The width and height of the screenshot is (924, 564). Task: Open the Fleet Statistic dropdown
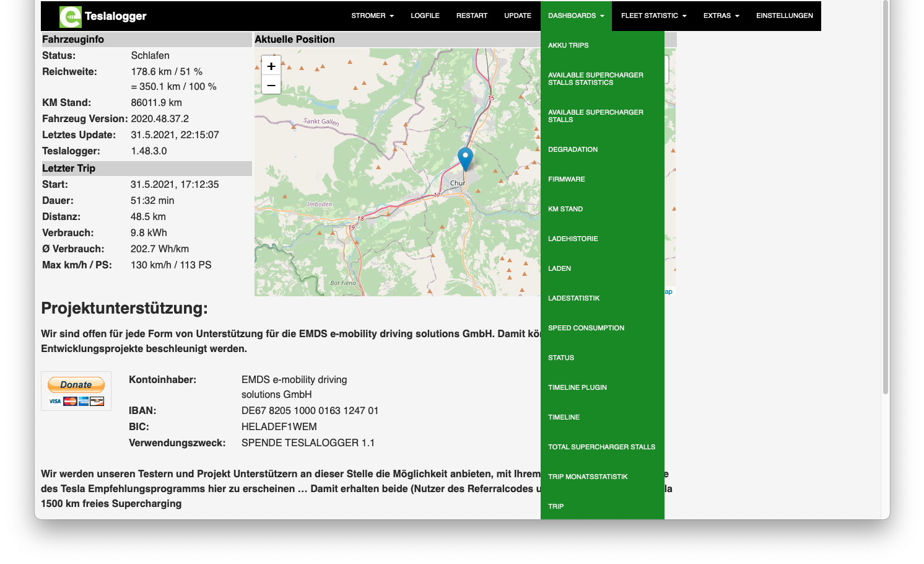(x=653, y=15)
